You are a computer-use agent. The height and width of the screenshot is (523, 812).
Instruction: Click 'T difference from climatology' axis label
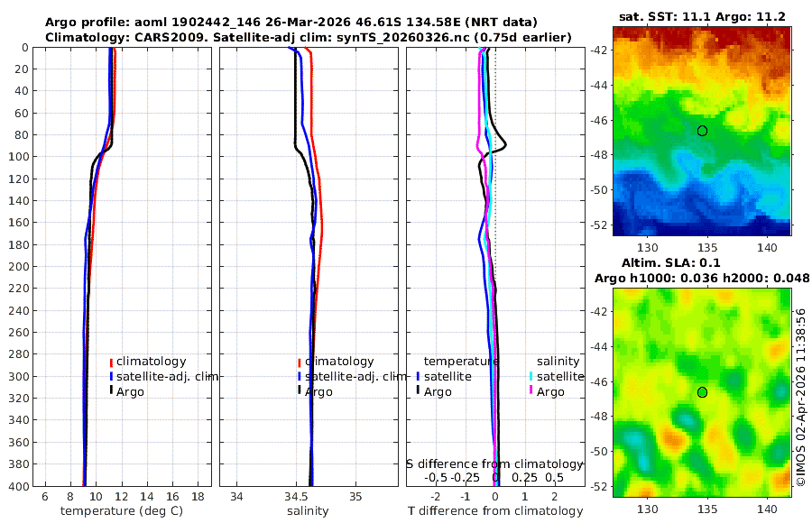[495, 511]
